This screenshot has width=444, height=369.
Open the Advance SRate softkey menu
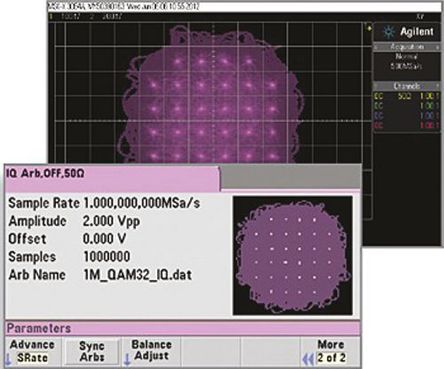coord(32,352)
